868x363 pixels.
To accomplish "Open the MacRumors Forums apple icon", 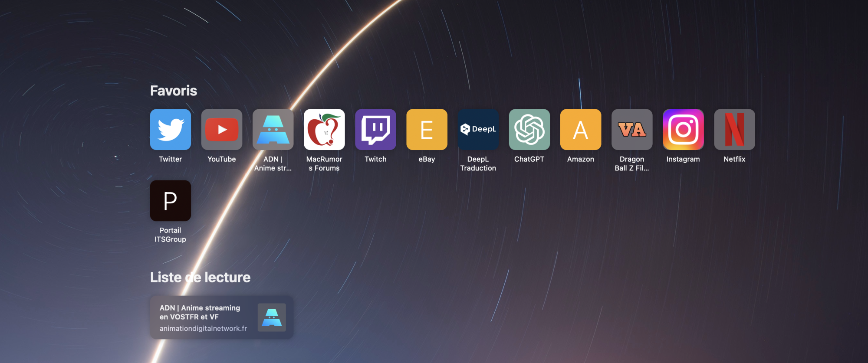I will tap(324, 129).
